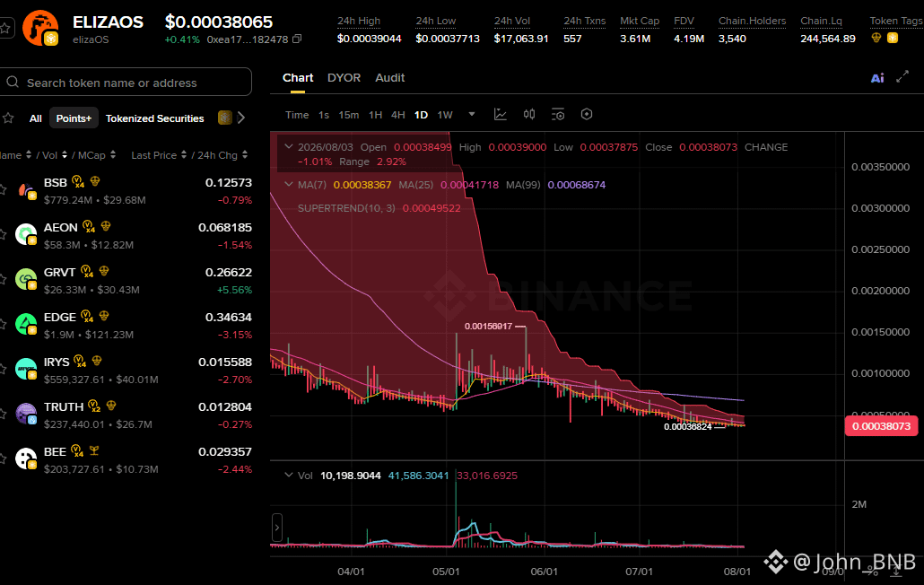
Task: Star the TRUTH row
Action: (x=3, y=414)
